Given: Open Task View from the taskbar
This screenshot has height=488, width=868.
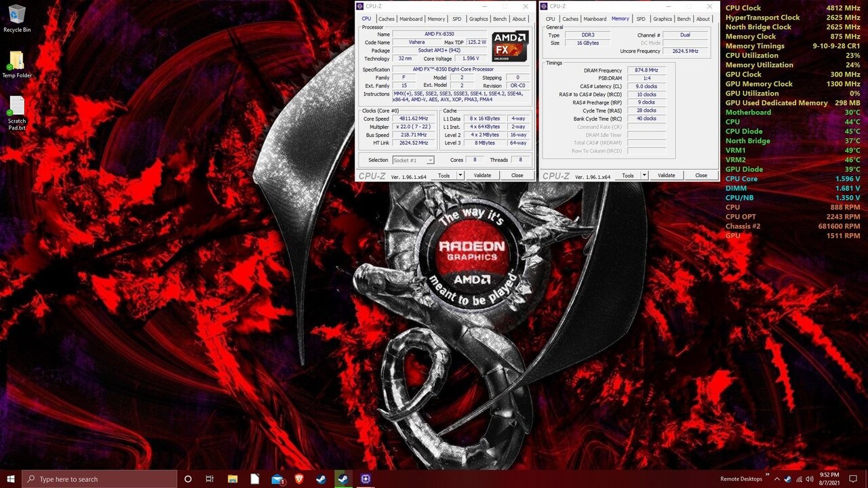Looking at the screenshot, I should [x=210, y=479].
